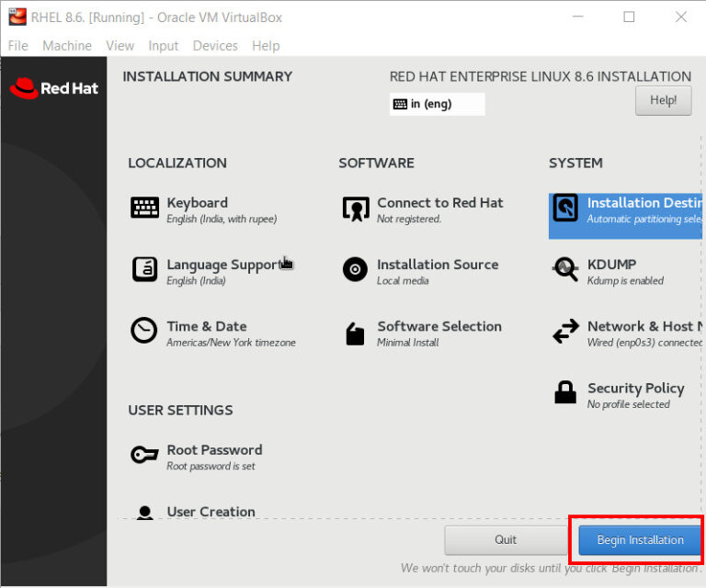Click the Help! button
The image size is (706, 588).
pyautogui.click(x=663, y=100)
